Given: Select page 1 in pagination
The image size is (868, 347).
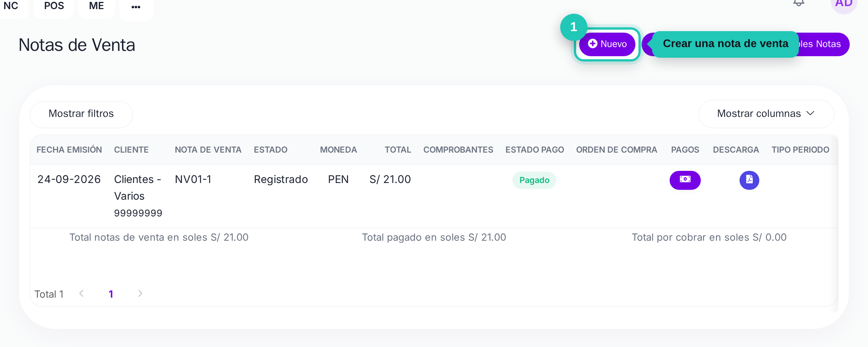Looking at the screenshot, I should [111, 294].
